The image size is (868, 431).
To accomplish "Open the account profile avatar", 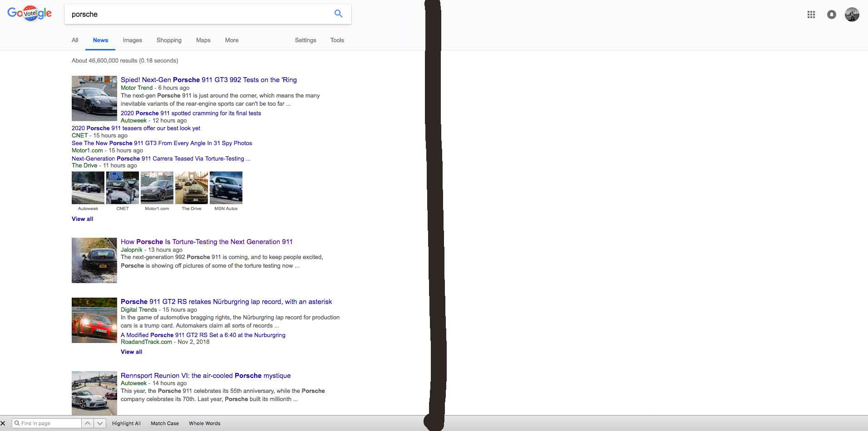I will pos(852,15).
